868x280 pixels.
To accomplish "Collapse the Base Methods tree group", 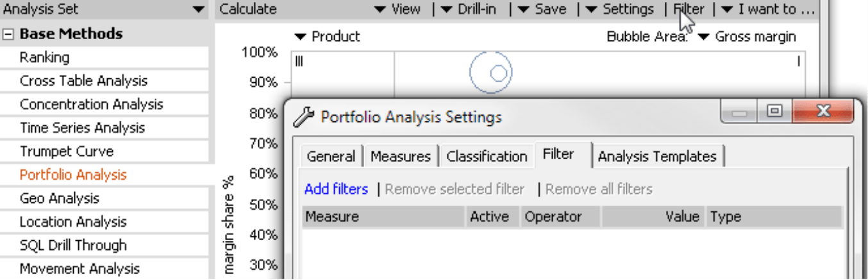I will tap(8, 34).
